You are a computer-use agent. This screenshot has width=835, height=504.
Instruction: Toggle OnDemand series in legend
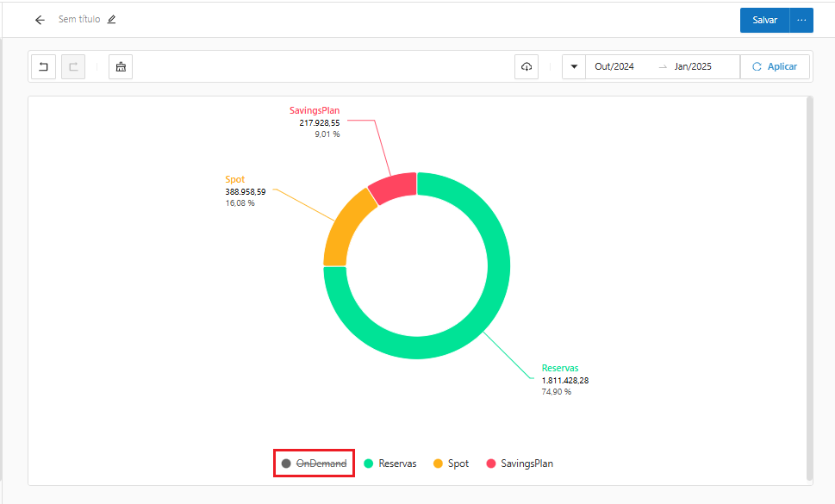pyautogui.click(x=315, y=464)
